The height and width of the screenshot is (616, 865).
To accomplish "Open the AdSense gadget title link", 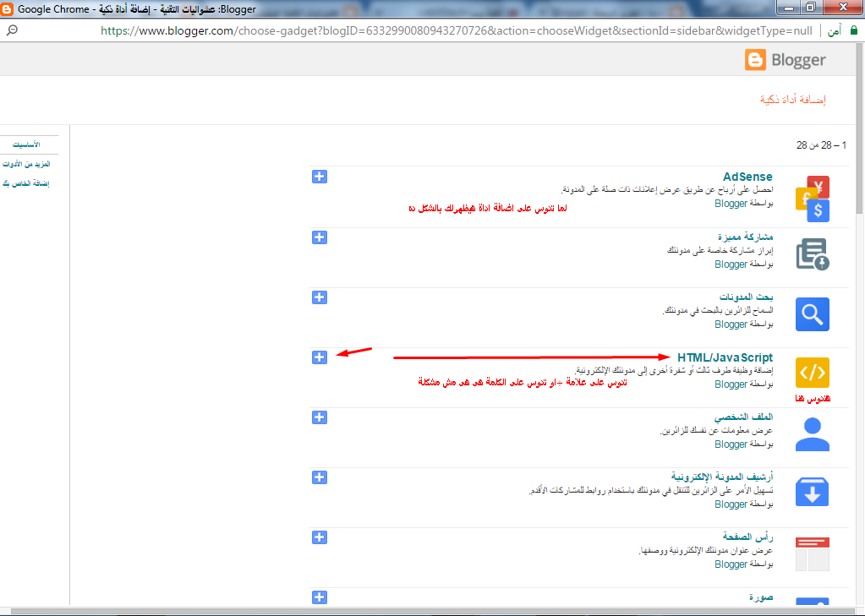I will (x=747, y=177).
